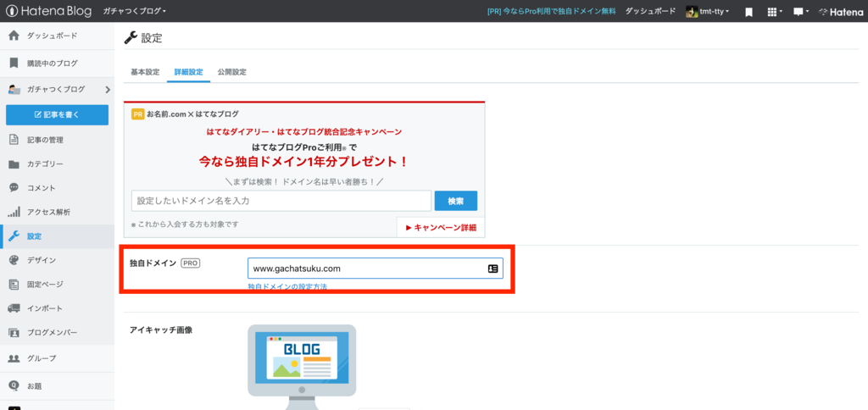Viewport: 868px width, 410px height.
Task: Click the comment bubble icon for コメント
Action: coord(14,187)
